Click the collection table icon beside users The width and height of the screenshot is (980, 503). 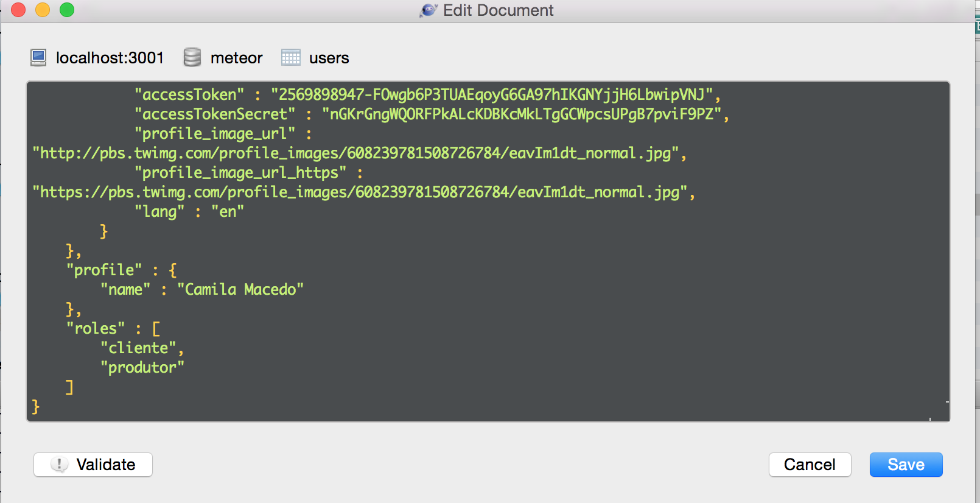[x=291, y=58]
